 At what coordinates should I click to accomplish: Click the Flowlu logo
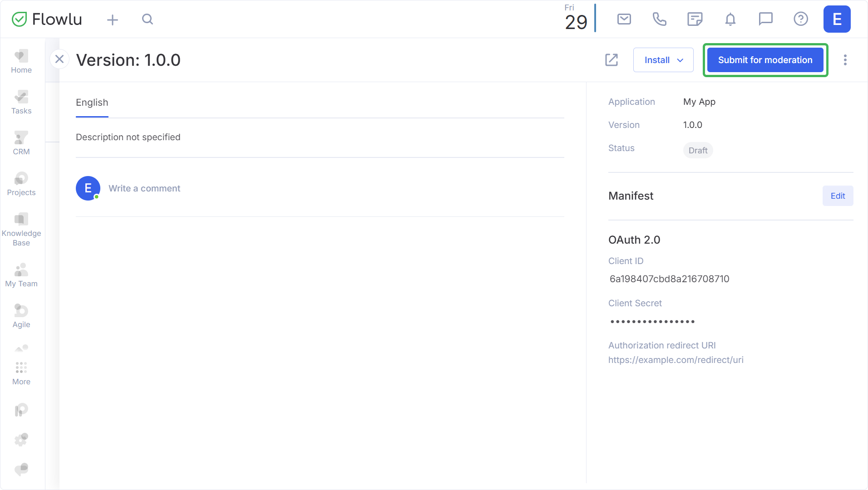[x=47, y=19]
